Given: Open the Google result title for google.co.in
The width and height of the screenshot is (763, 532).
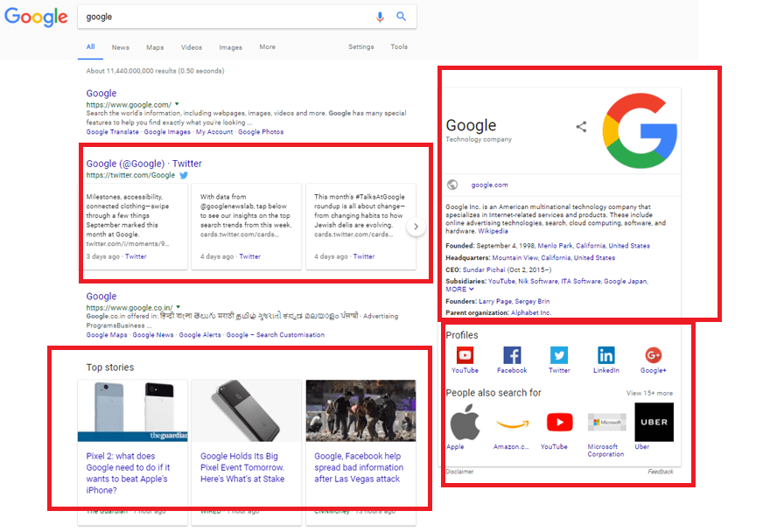Looking at the screenshot, I should [101, 296].
